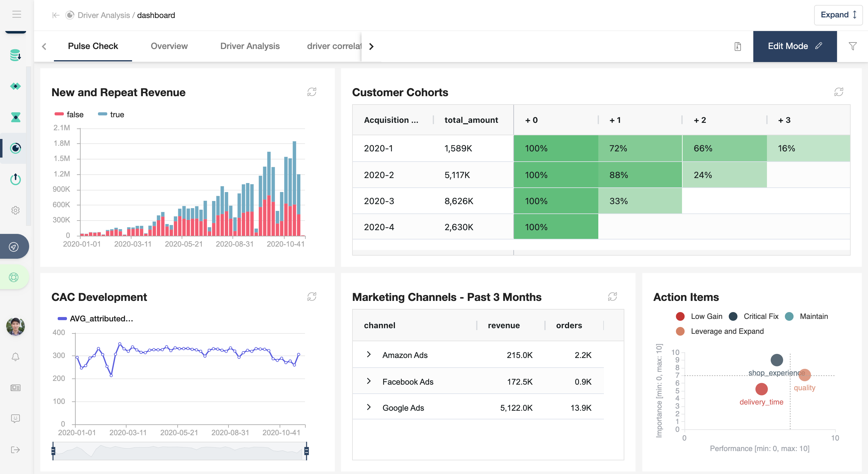Refresh the Marketing Channels table

click(x=612, y=297)
